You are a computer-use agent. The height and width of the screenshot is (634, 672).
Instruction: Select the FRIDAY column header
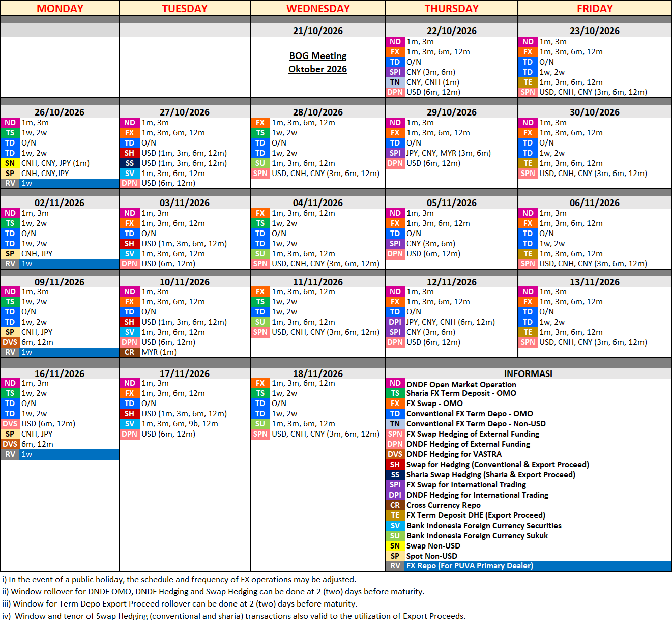pos(595,8)
